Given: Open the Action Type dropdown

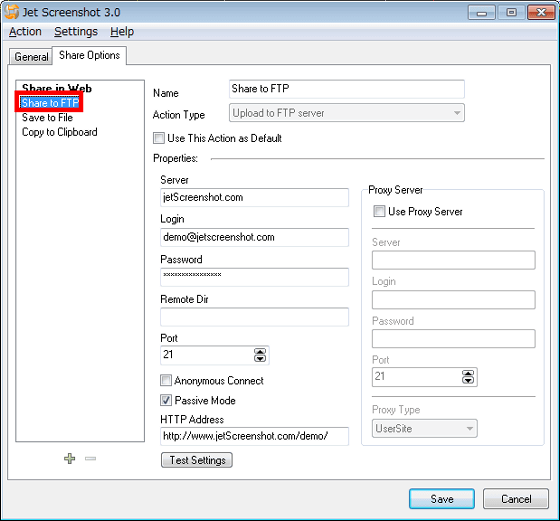Looking at the screenshot, I should coord(347,113).
